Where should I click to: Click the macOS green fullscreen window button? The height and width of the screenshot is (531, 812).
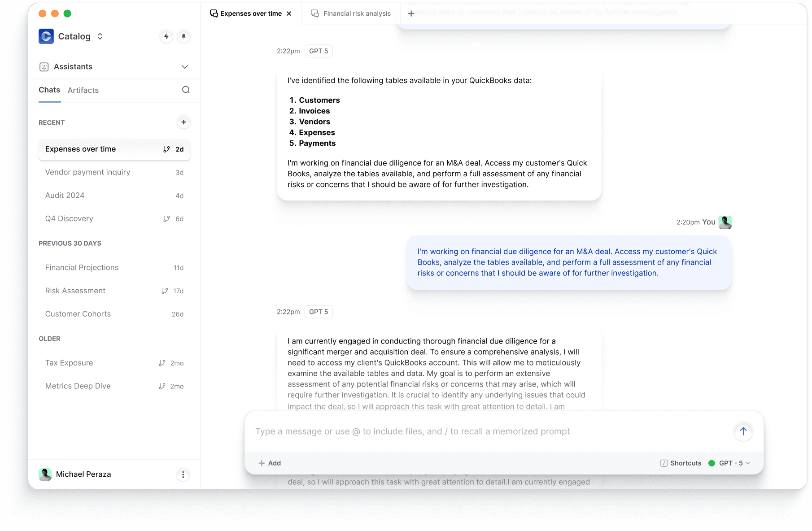(x=67, y=13)
